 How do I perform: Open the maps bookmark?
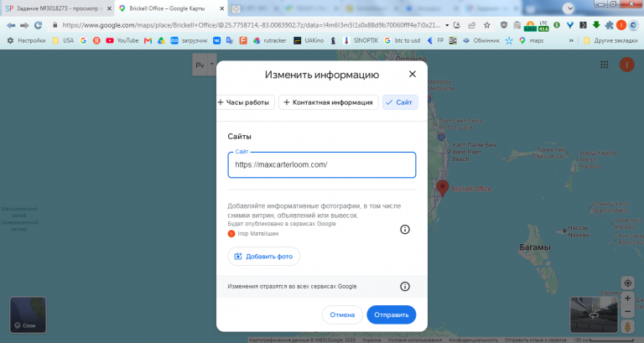tap(531, 40)
